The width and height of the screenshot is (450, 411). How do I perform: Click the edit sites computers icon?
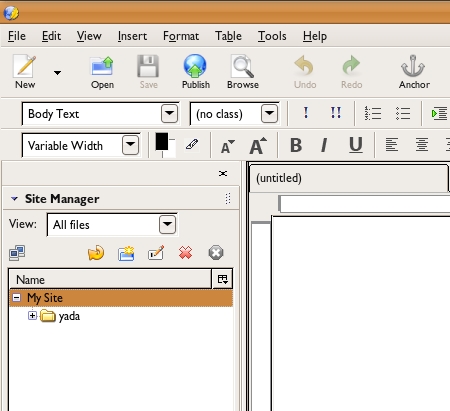tap(17, 253)
